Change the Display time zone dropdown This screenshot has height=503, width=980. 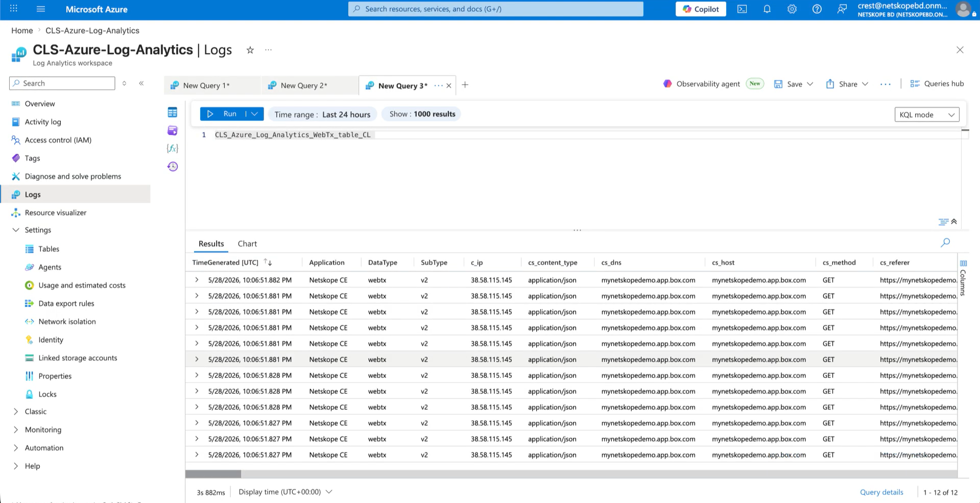click(x=285, y=492)
